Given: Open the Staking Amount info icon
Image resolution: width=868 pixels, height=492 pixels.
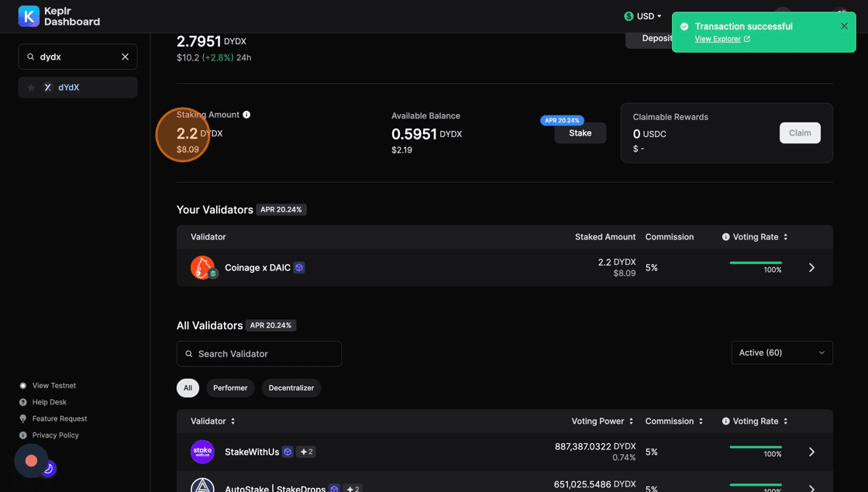Looking at the screenshot, I should tap(246, 115).
